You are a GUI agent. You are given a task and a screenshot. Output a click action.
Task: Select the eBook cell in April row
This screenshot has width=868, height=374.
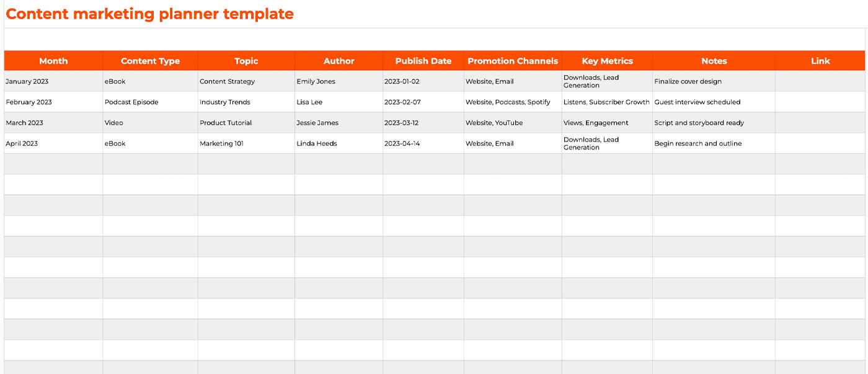150,143
